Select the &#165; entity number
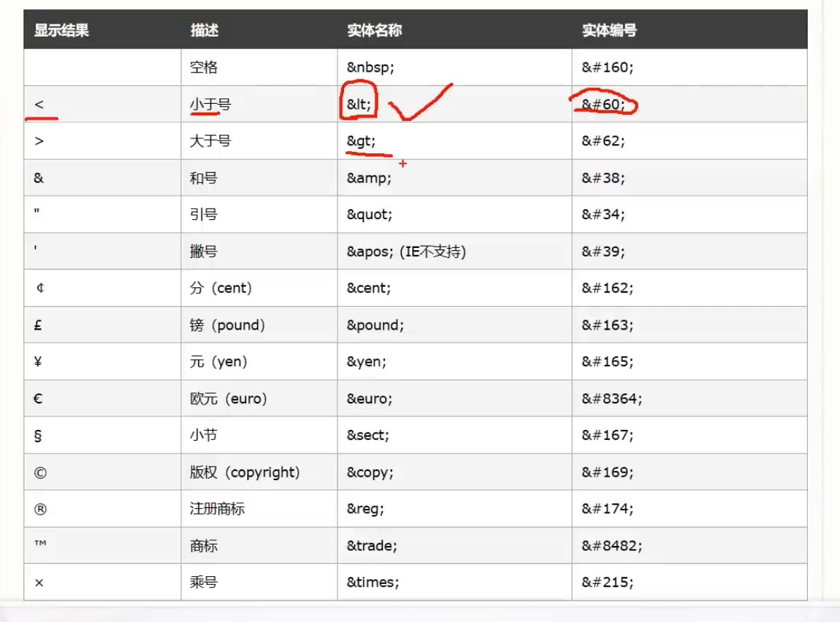This screenshot has width=840, height=622. pos(608,362)
